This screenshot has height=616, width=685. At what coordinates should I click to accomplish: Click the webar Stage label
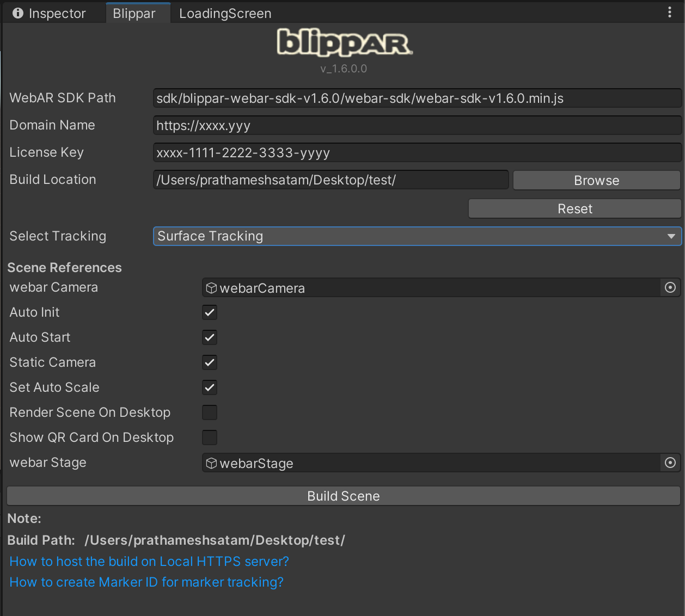tap(48, 463)
